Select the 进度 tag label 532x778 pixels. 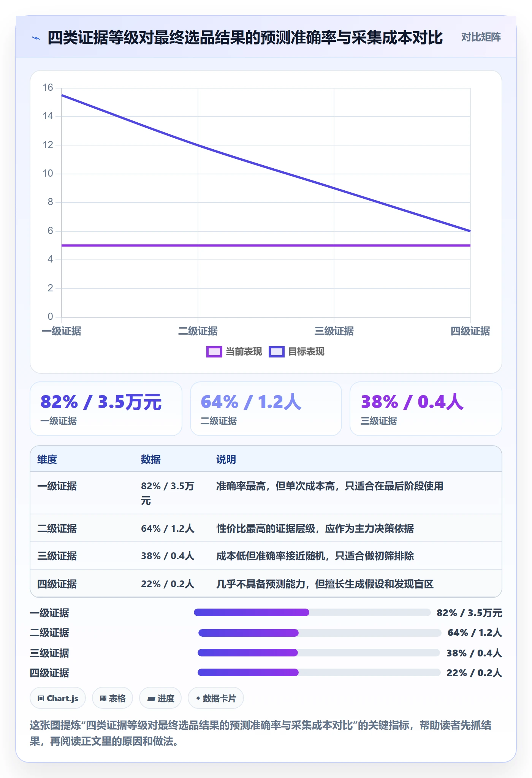click(x=166, y=698)
